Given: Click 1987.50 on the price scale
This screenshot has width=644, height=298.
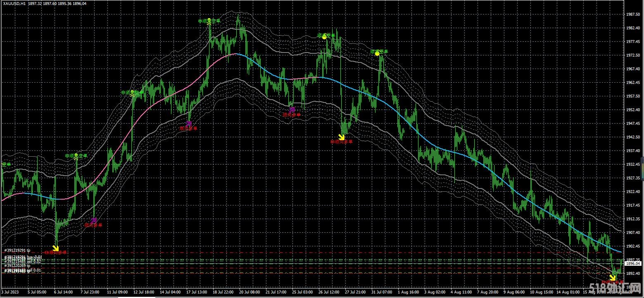Looking at the screenshot, I should (x=633, y=14).
